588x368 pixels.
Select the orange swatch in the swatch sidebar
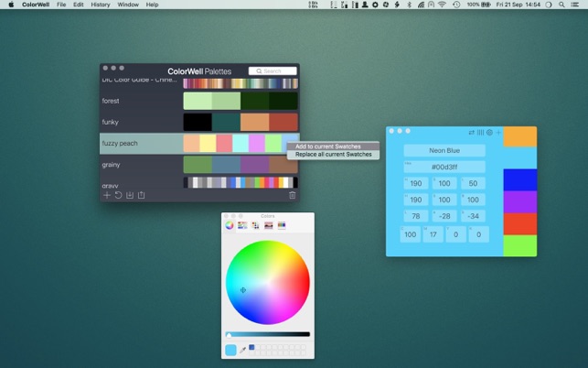[519, 136]
